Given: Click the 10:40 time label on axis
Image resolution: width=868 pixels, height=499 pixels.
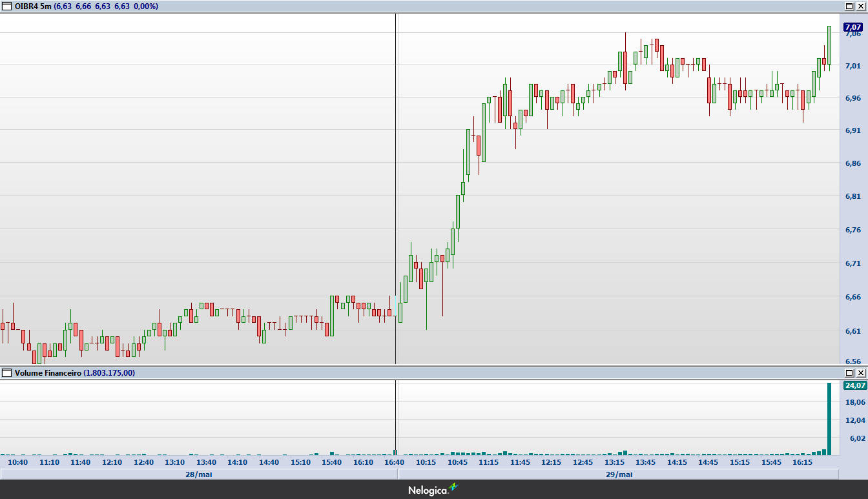Looking at the screenshot, I should click(17, 462).
